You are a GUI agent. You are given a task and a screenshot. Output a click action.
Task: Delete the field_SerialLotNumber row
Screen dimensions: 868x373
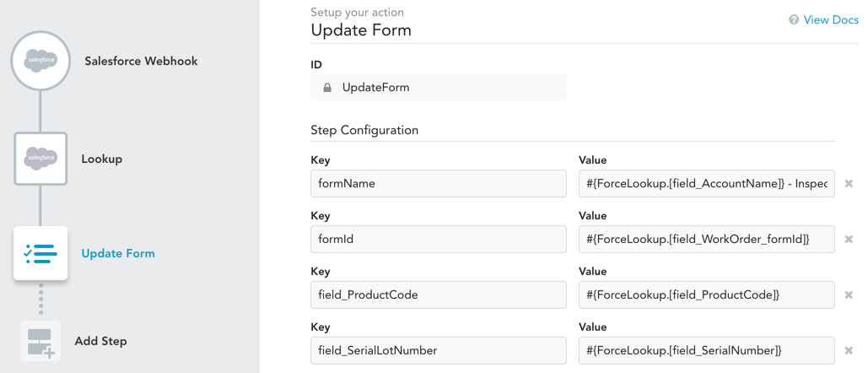(849, 351)
